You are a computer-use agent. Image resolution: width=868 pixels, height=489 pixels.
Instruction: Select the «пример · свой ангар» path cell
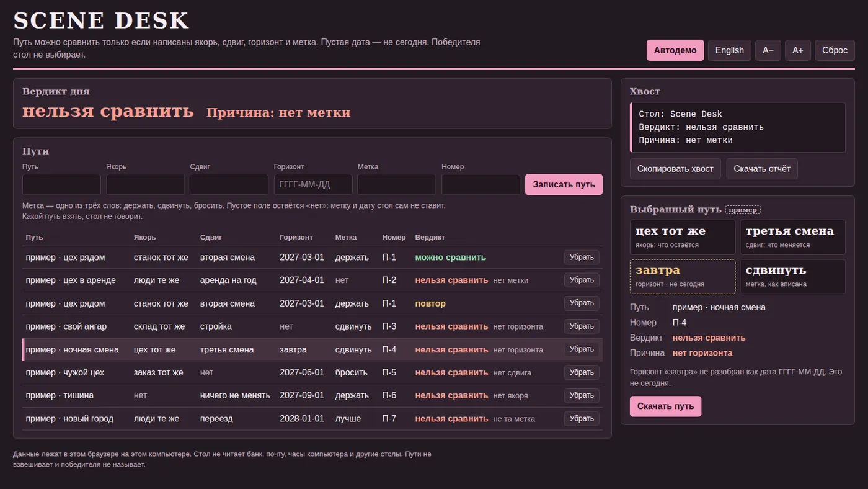coord(66,326)
